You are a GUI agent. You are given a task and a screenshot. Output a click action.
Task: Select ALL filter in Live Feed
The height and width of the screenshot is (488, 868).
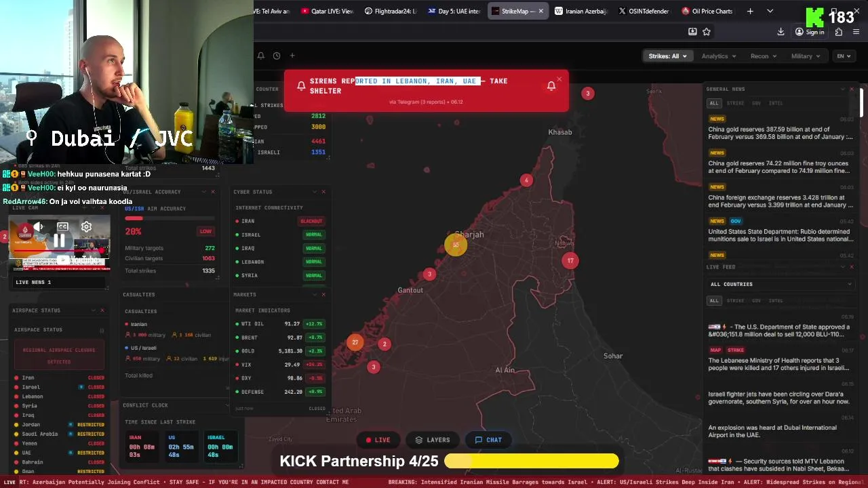tap(714, 300)
